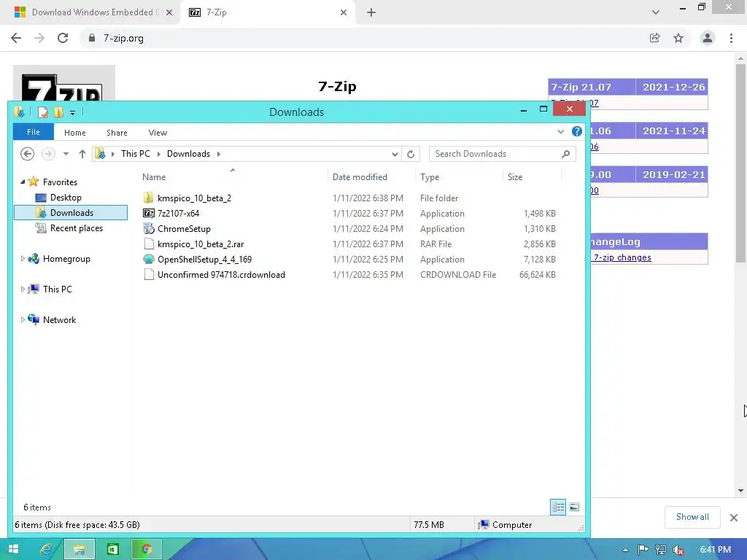This screenshot has height=560, width=747.
Task: Select Desktop under Favorites
Action: pyautogui.click(x=66, y=197)
